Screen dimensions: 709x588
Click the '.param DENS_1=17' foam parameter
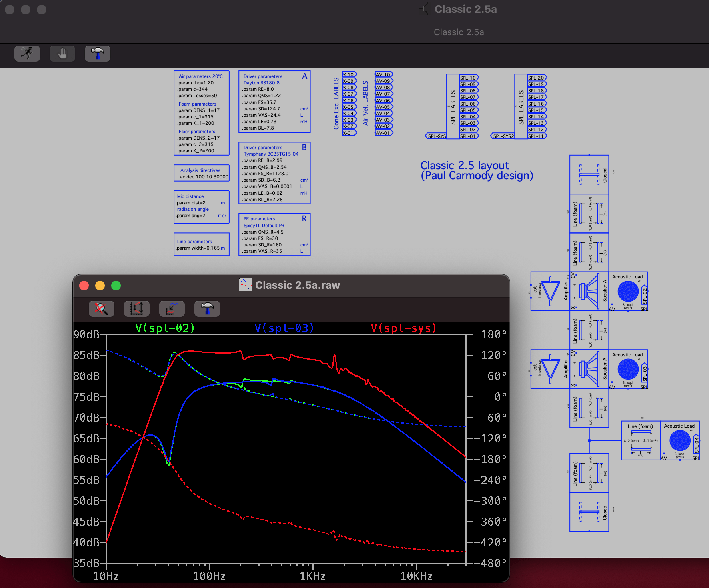point(198,110)
